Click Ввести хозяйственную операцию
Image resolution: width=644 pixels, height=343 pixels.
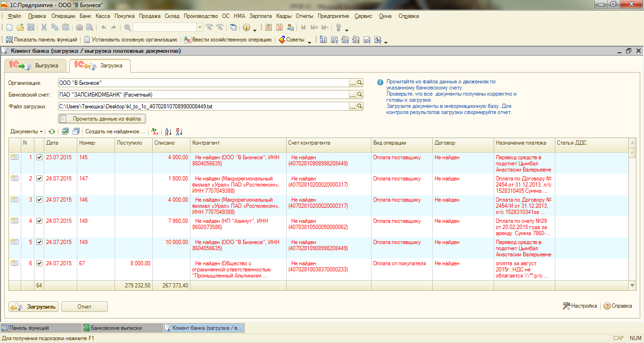[x=228, y=40]
